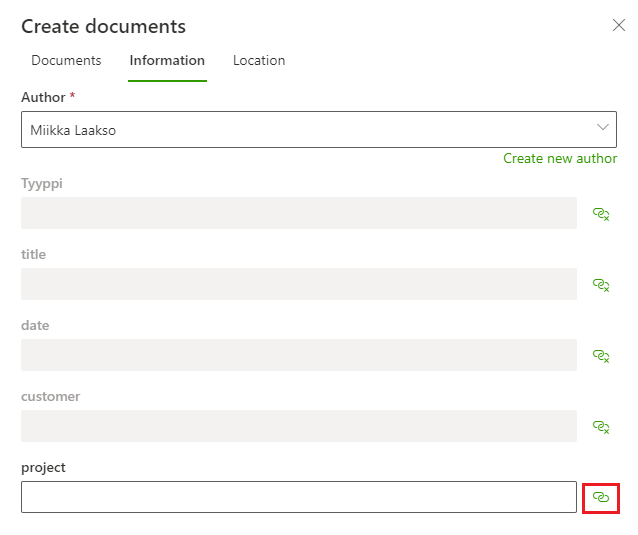Open the Location tab
The image size is (638, 535).
(259, 60)
